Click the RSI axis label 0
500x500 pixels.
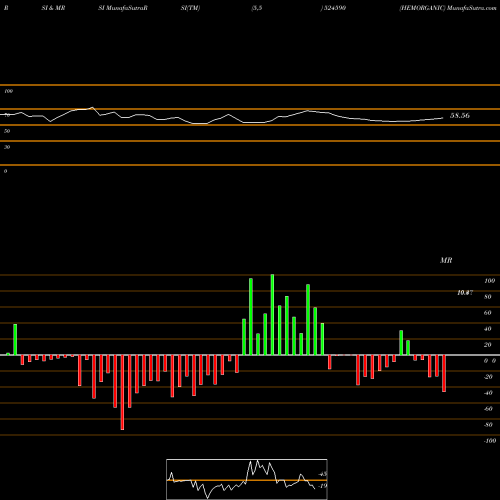point(5,171)
